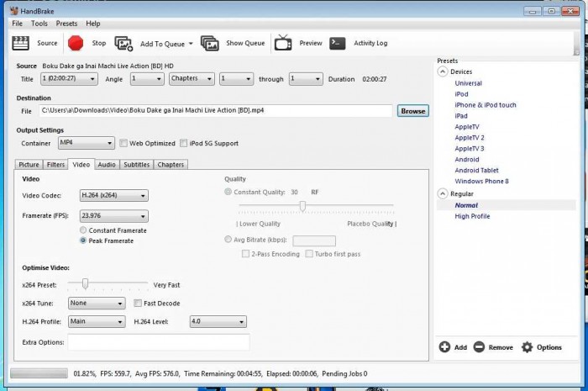Select Avg Bitrate (kbps) radio button
The height and width of the screenshot is (391, 588).
(228, 239)
